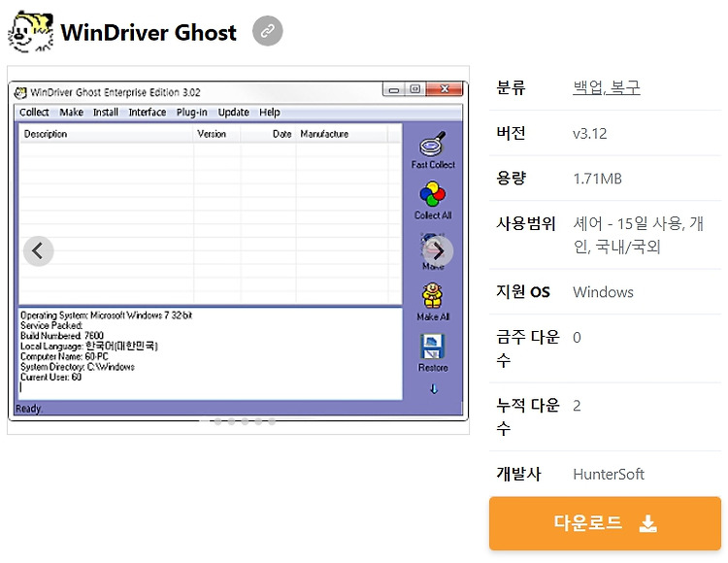Click the blue down arrow below Restore

tap(434, 389)
